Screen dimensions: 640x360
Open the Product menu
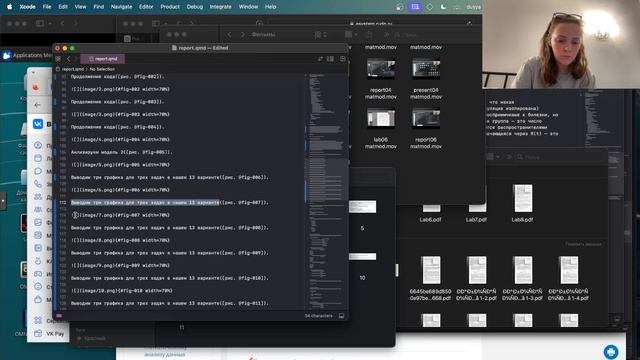(170, 7)
